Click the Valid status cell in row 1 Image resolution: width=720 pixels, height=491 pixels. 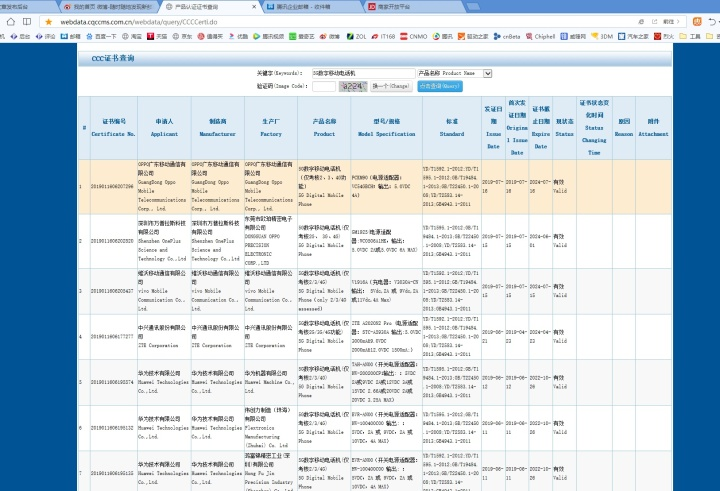[564, 186]
